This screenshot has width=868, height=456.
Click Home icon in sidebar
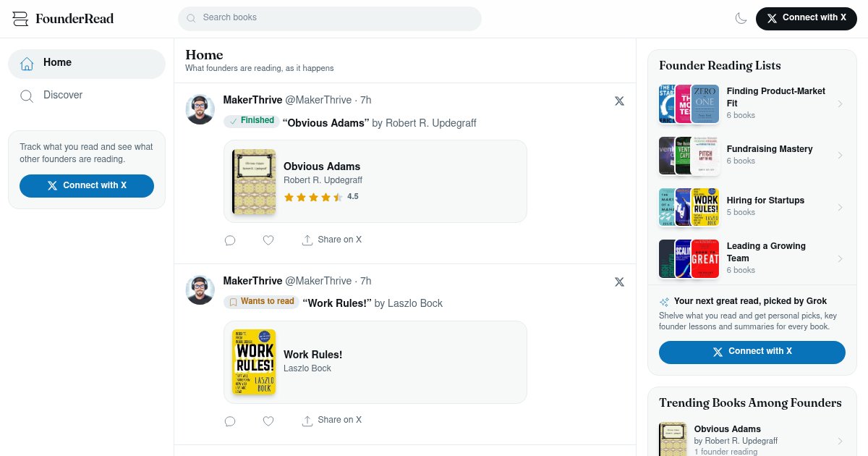coord(27,64)
